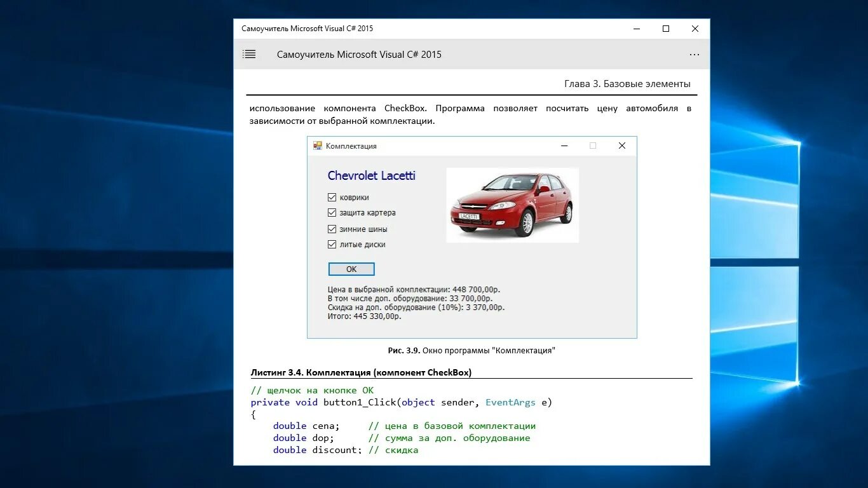Click the '// щелчок на кнопке OK' comment

tap(312, 390)
